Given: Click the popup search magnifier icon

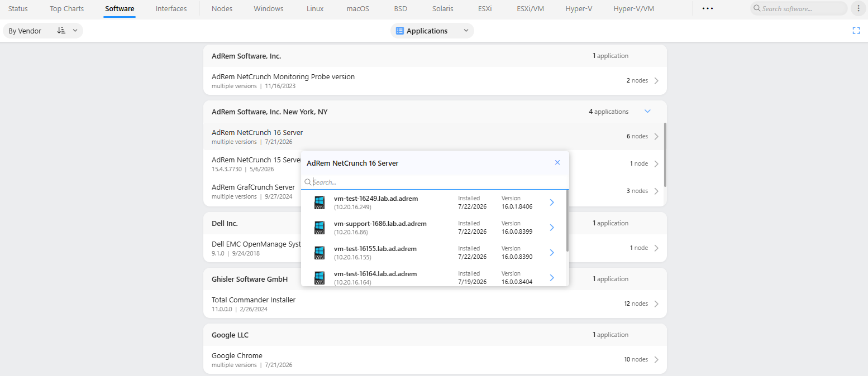Looking at the screenshot, I should (308, 182).
